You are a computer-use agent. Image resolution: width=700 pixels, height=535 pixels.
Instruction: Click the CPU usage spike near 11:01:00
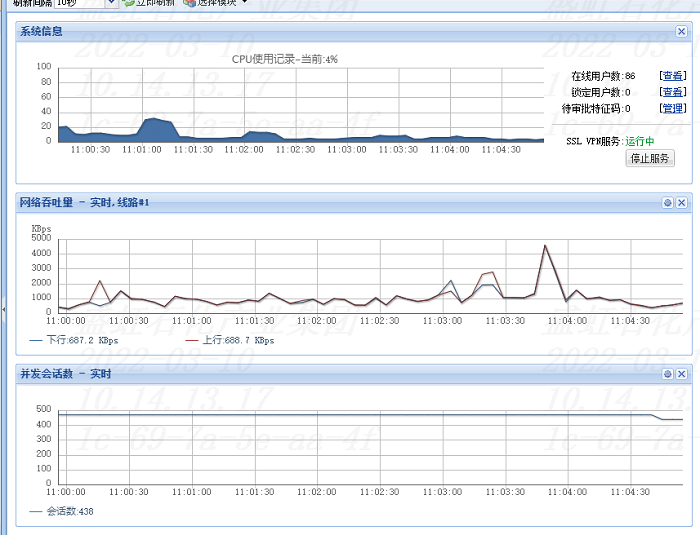[x=153, y=119]
